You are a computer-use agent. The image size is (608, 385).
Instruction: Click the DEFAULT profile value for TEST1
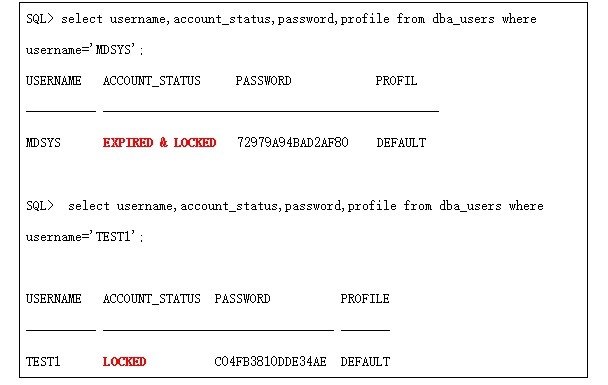(x=365, y=362)
